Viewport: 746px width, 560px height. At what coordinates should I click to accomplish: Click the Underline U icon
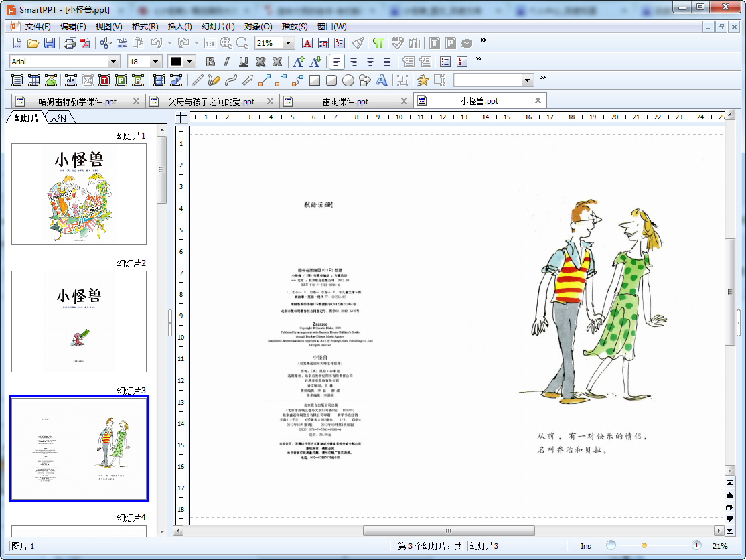[244, 62]
